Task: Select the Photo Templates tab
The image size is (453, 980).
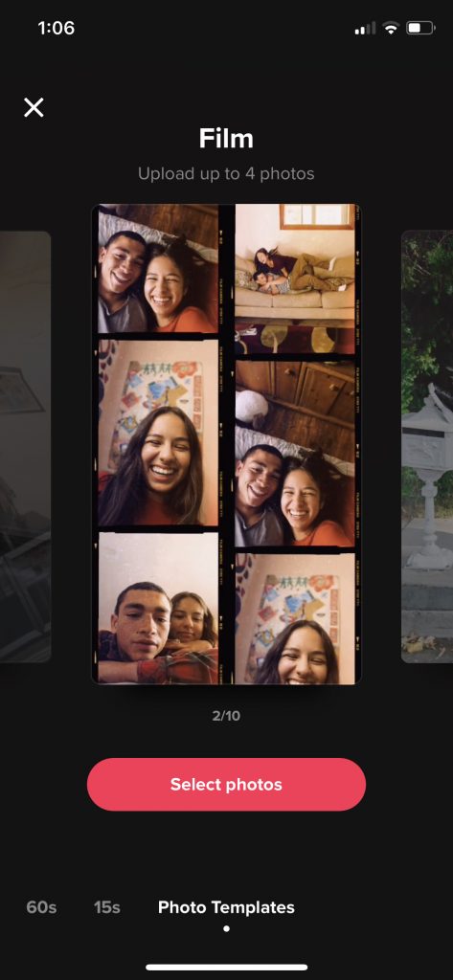Action: pyautogui.click(x=226, y=907)
